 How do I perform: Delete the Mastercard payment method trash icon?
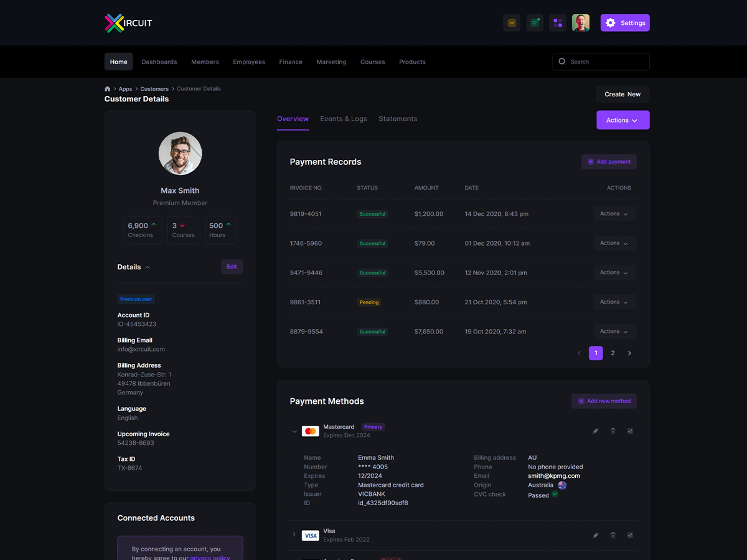(613, 431)
